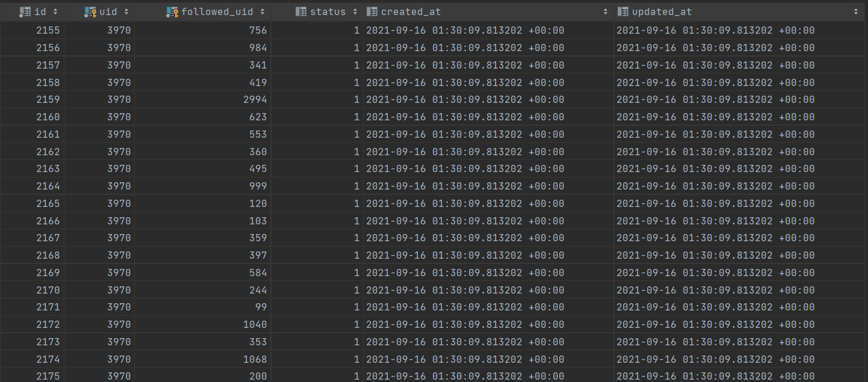
Task: Select the updated_at header label
Action: [662, 12]
